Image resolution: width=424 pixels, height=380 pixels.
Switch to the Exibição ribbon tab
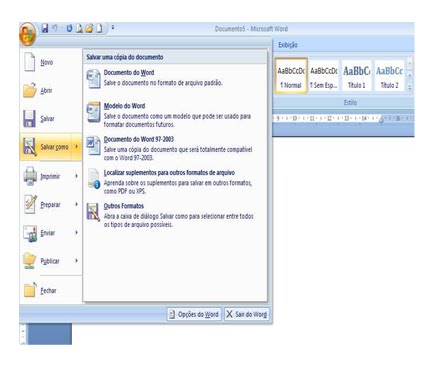click(x=288, y=45)
